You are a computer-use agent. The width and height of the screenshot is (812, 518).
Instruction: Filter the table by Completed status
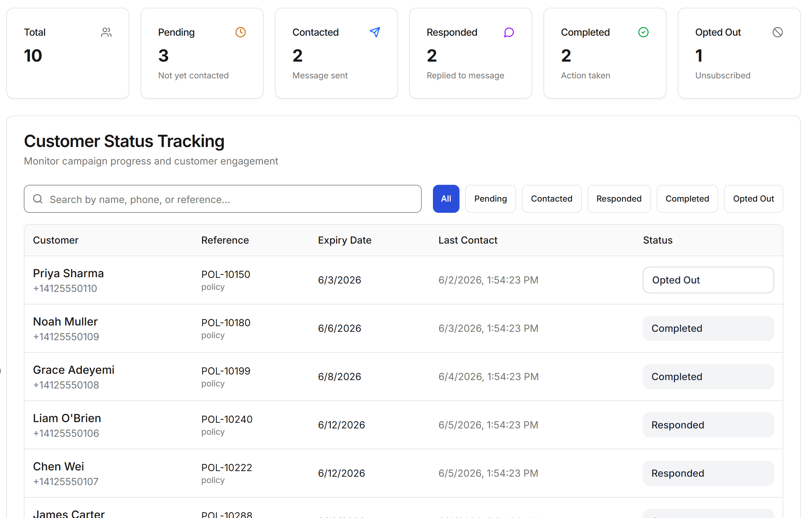(x=688, y=199)
